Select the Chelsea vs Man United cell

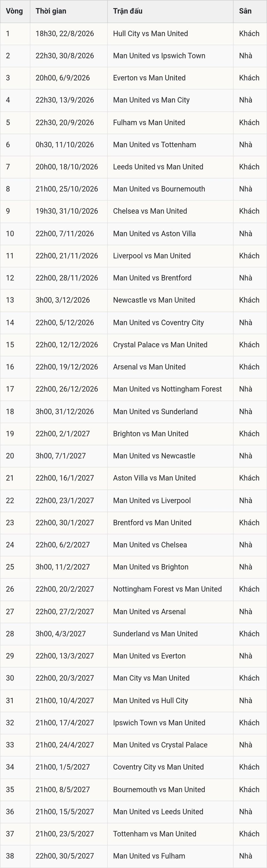coord(170,211)
